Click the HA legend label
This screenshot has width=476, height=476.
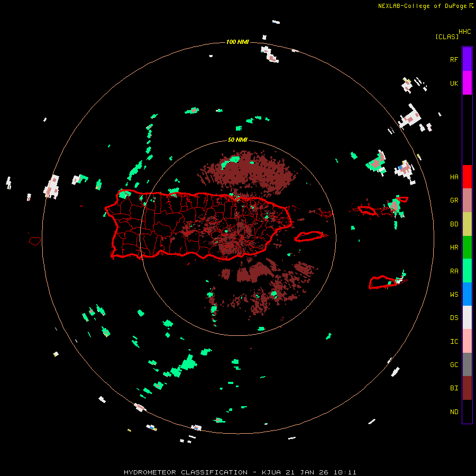pyautogui.click(x=454, y=177)
